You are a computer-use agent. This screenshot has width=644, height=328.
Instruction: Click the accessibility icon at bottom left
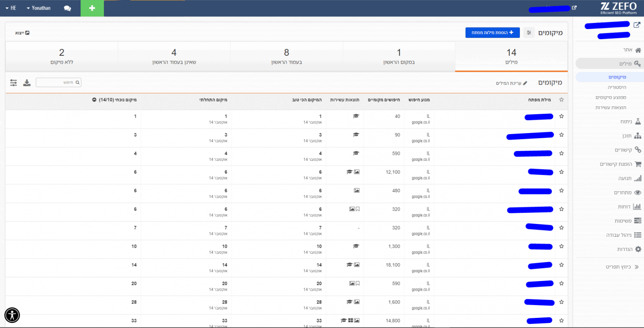pyautogui.click(x=12, y=315)
